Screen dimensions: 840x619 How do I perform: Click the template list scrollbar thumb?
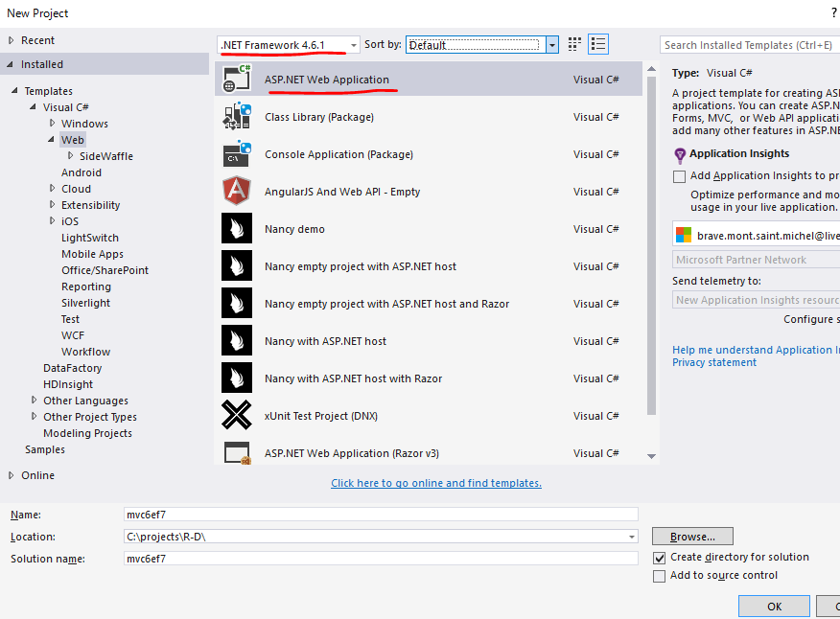(x=651, y=246)
